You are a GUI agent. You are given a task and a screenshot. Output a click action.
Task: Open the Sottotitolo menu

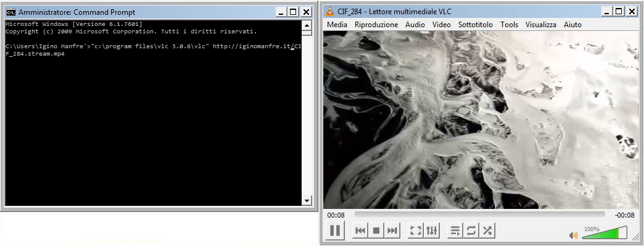[x=475, y=25]
